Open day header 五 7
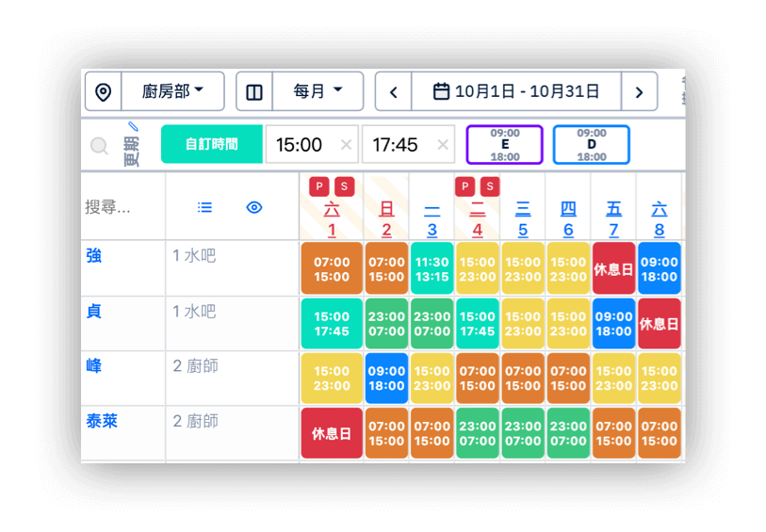The image size is (766, 532). pyautogui.click(x=613, y=219)
